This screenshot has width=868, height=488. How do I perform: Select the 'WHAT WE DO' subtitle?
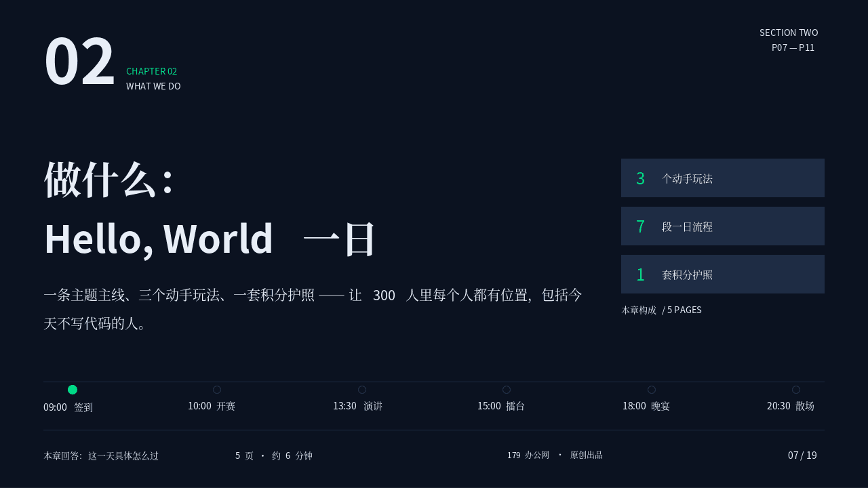153,86
